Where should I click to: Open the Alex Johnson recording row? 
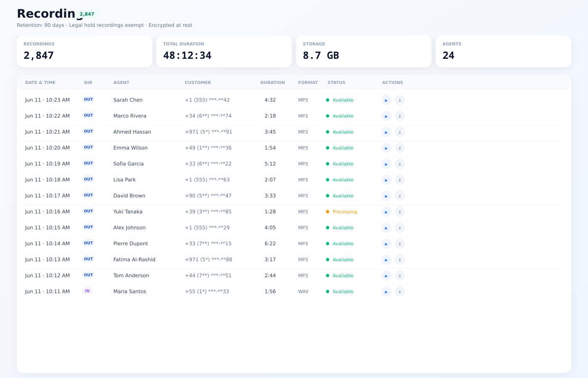294,228
